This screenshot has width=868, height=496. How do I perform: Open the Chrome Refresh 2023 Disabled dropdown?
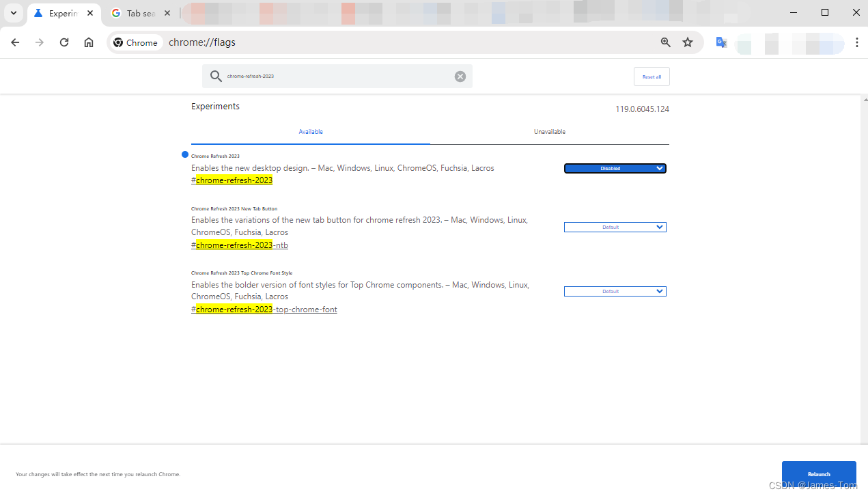coord(615,168)
